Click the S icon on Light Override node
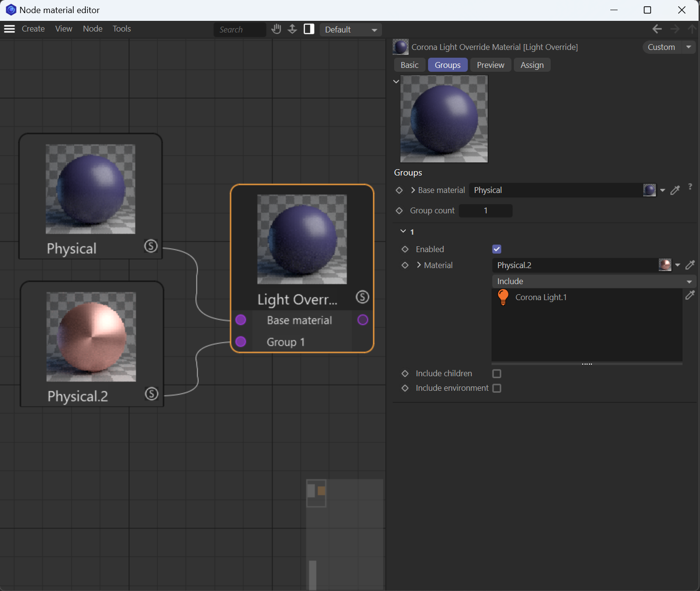Screen dimensions: 700x591 [x=363, y=297]
